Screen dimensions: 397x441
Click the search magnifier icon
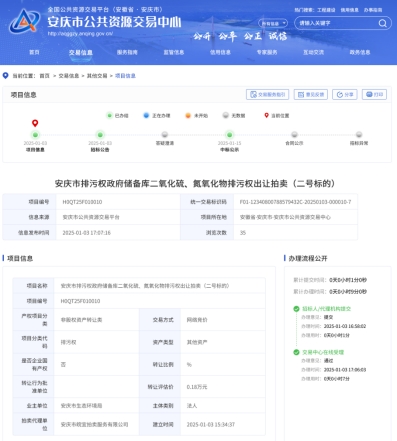tap(382, 23)
